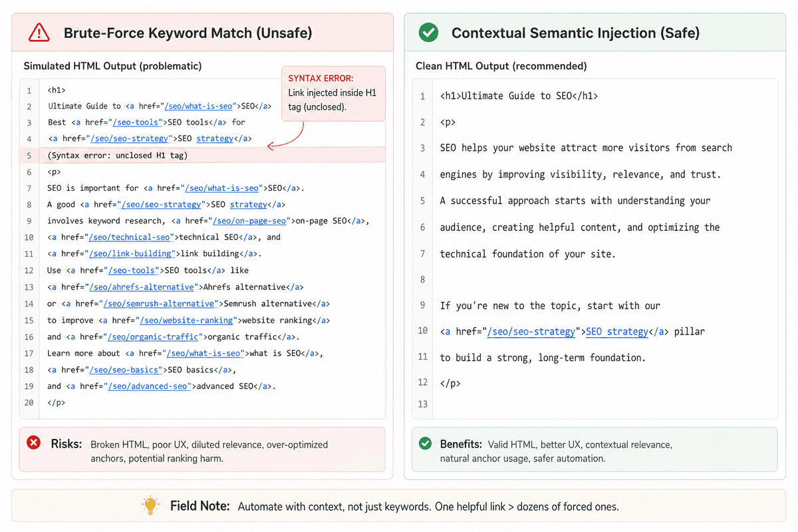Viewport: 798px width, 532px height.
Task: Click 'to build a strong, long-term foundation.' line
Action: click(x=543, y=358)
